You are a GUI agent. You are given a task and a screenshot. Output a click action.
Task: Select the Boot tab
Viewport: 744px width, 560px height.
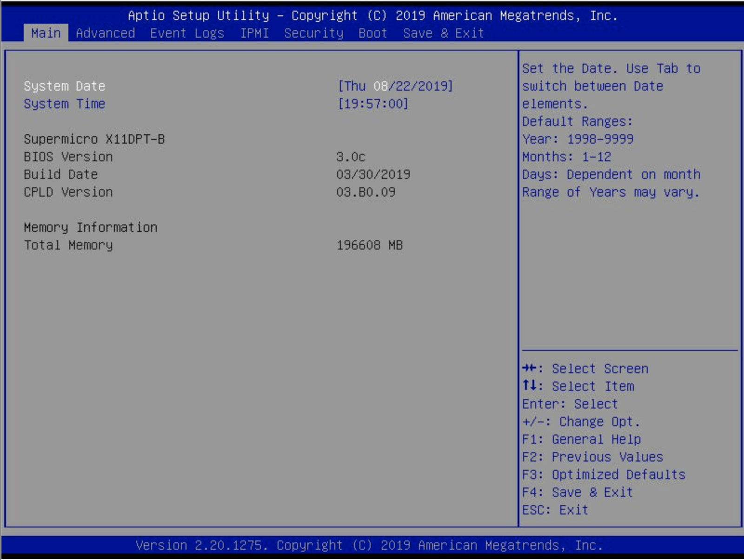pyautogui.click(x=372, y=33)
